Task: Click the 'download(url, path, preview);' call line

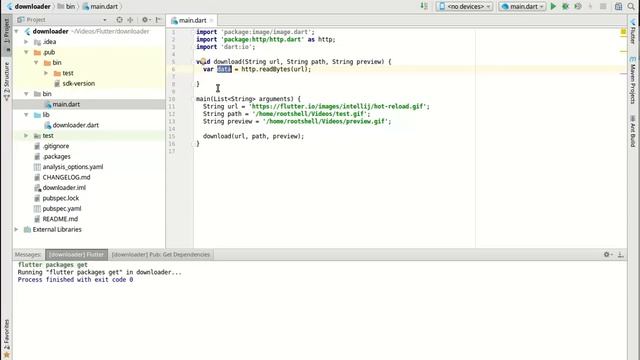Action: tap(253, 136)
